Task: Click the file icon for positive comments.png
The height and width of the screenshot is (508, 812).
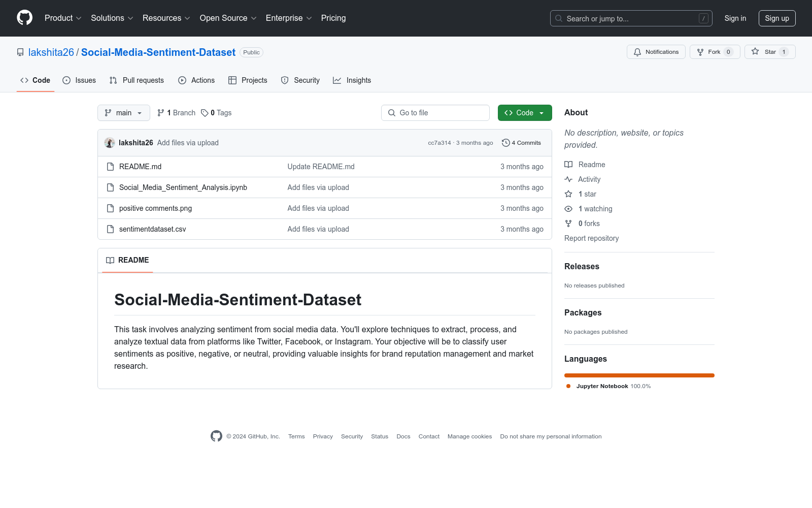Action: coord(110,208)
